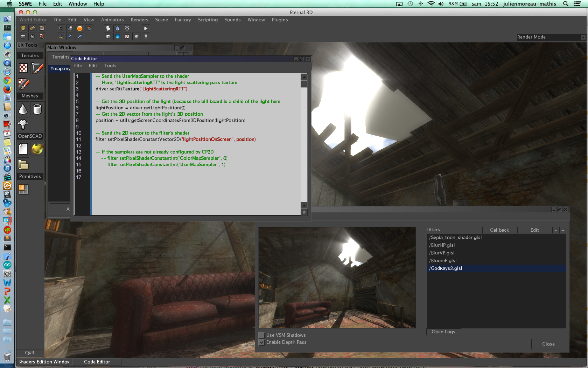Click the checkered terrain icon in Ult Tools
This screenshot has height=368, width=588.
point(23,68)
